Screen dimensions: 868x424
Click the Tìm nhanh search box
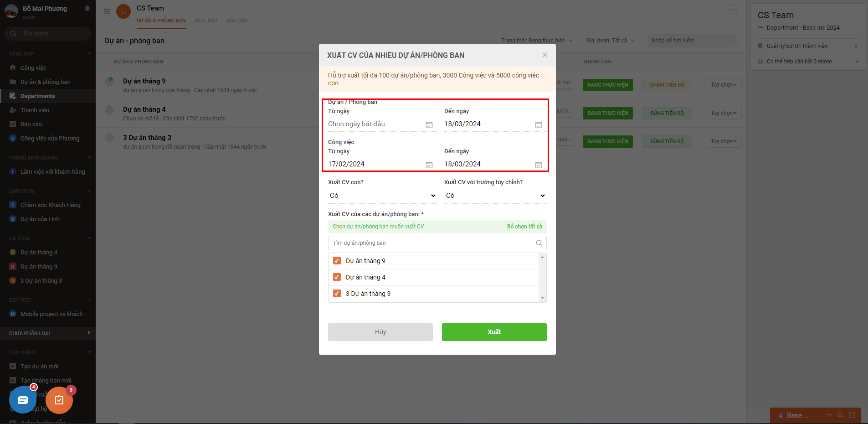(x=48, y=33)
